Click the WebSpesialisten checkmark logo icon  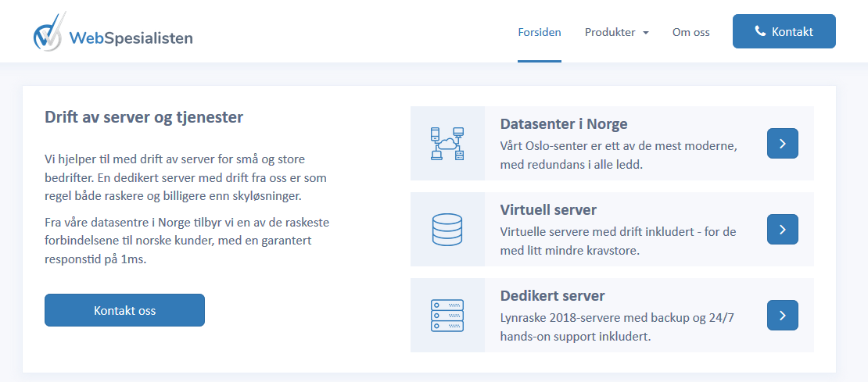(x=48, y=34)
